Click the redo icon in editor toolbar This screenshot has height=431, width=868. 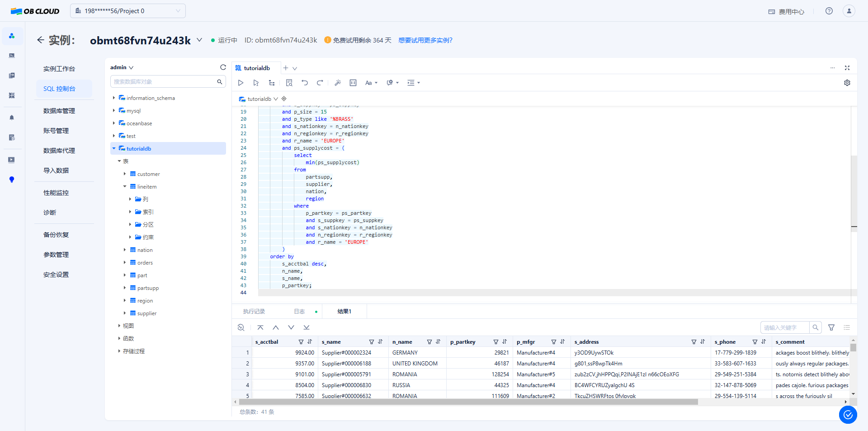[320, 83]
